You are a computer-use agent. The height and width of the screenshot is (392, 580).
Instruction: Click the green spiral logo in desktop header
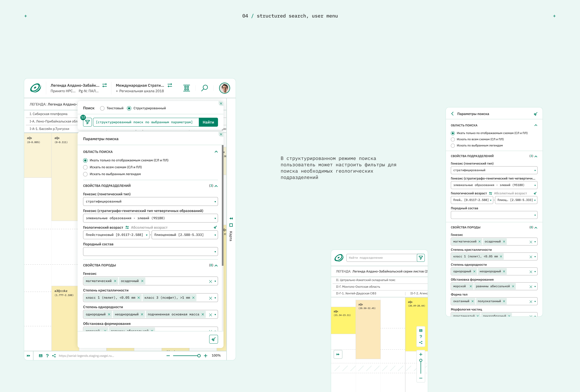click(36, 88)
